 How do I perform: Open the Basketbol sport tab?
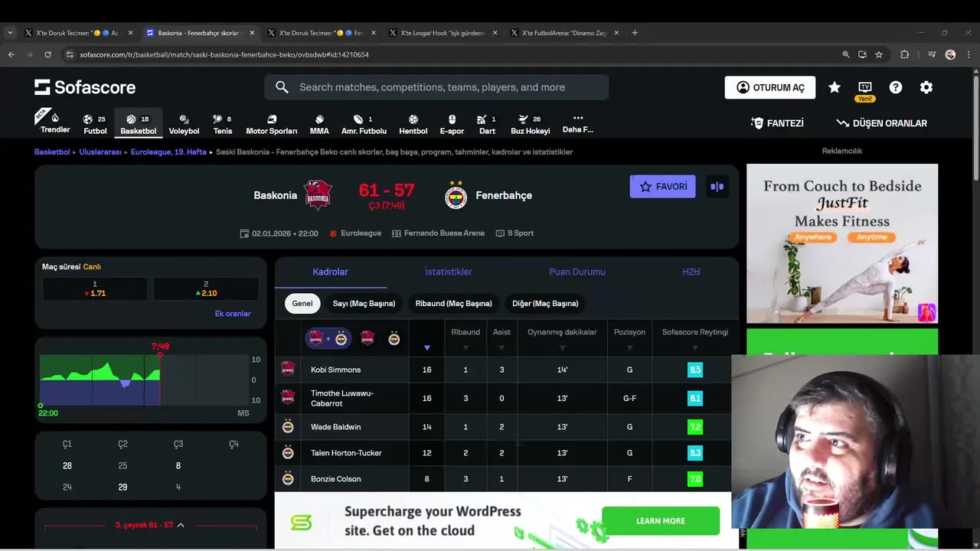[x=139, y=124]
